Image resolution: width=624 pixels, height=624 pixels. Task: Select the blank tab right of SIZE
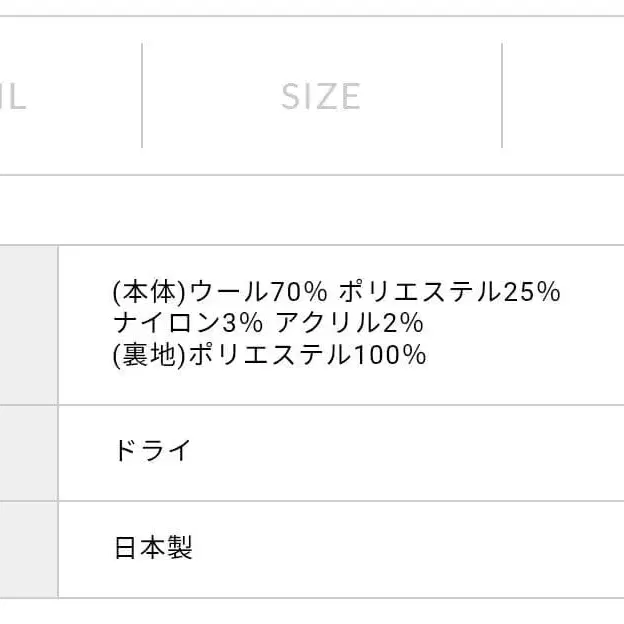563,96
